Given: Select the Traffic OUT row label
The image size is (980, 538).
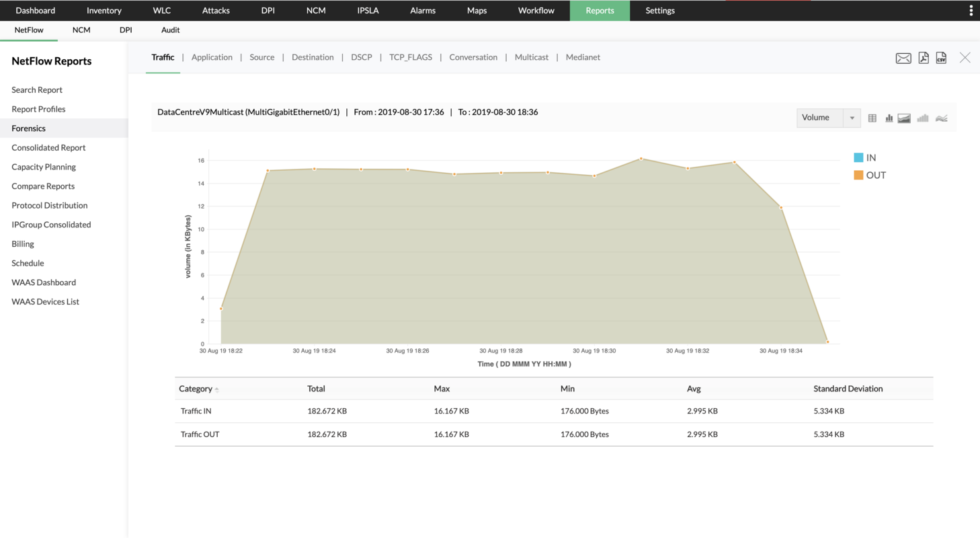Looking at the screenshot, I should (x=200, y=434).
